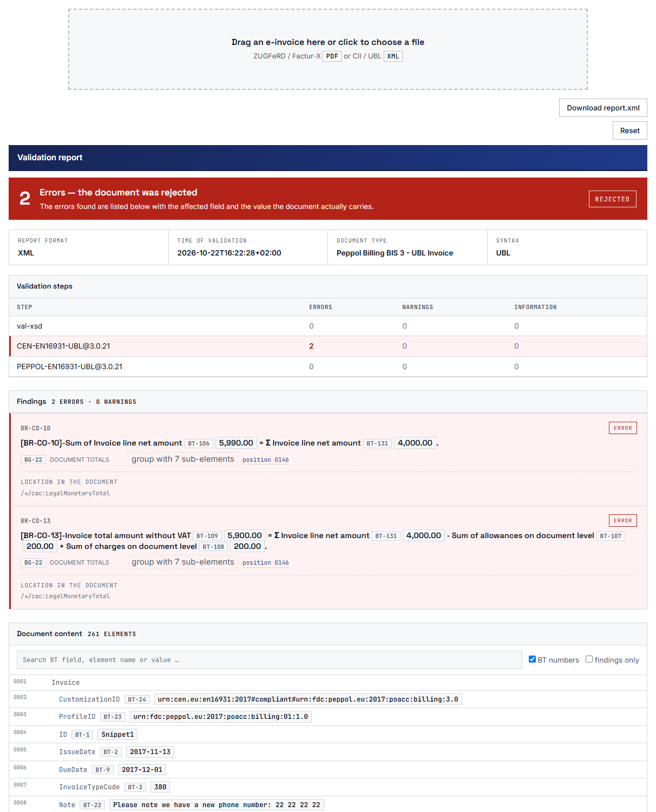
Task: Click the BT-131 tag in BR-CO-10 finding
Action: coord(377,443)
